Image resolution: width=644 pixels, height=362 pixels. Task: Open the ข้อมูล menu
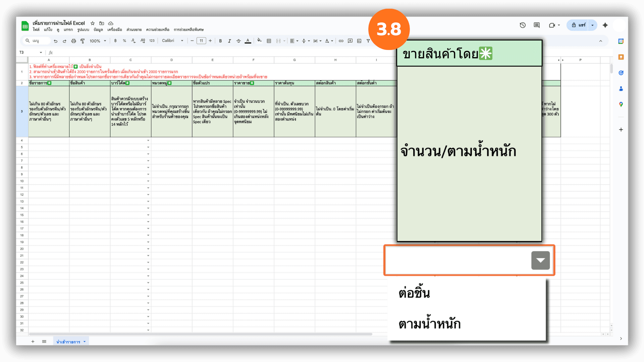click(98, 29)
